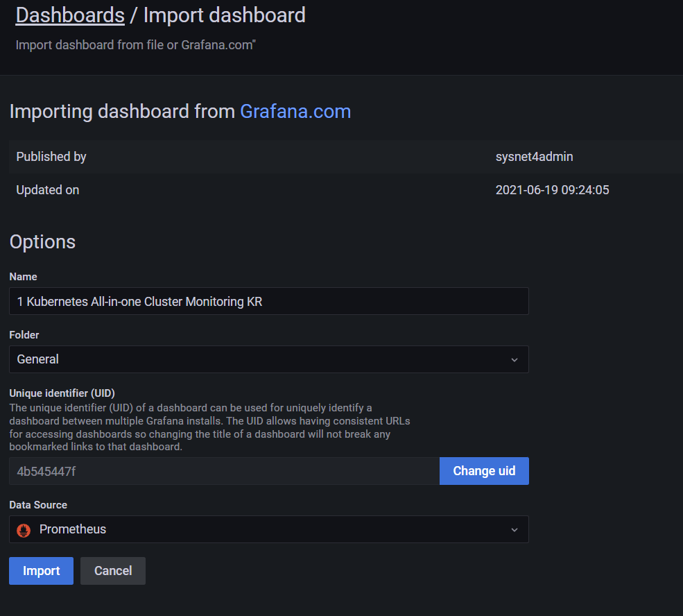The image size is (683, 616).
Task: Click the dashboard Name input field
Action: (x=269, y=301)
